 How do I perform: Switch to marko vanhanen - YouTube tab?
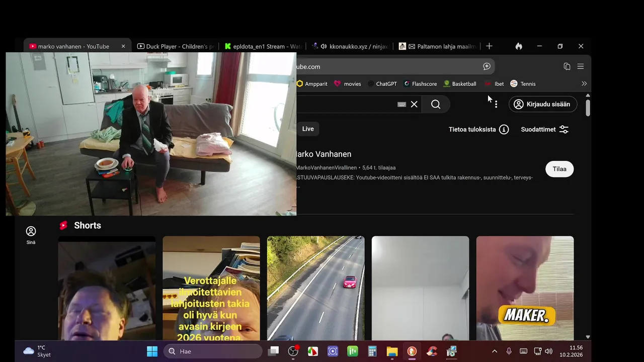tap(73, 46)
